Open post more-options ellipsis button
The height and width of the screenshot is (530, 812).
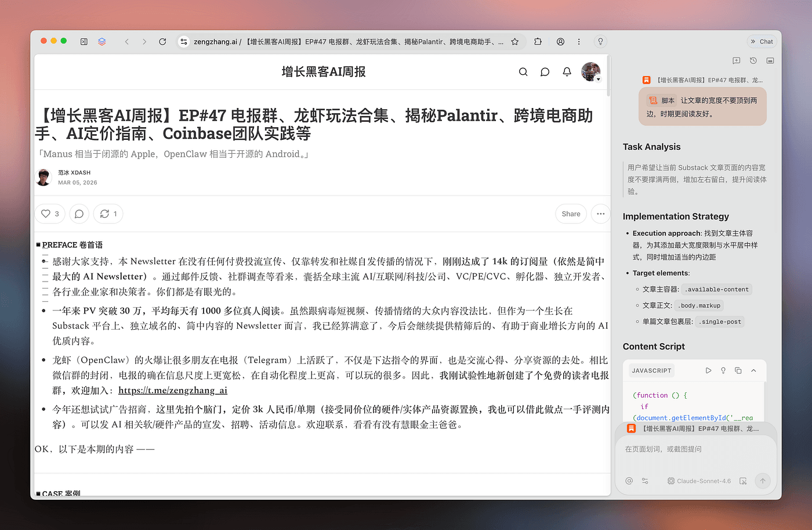click(600, 214)
